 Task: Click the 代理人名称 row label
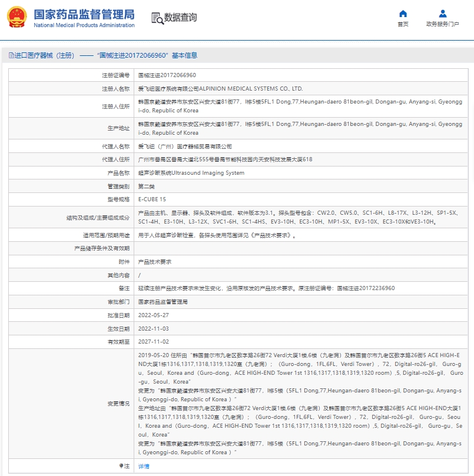(116, 147)
